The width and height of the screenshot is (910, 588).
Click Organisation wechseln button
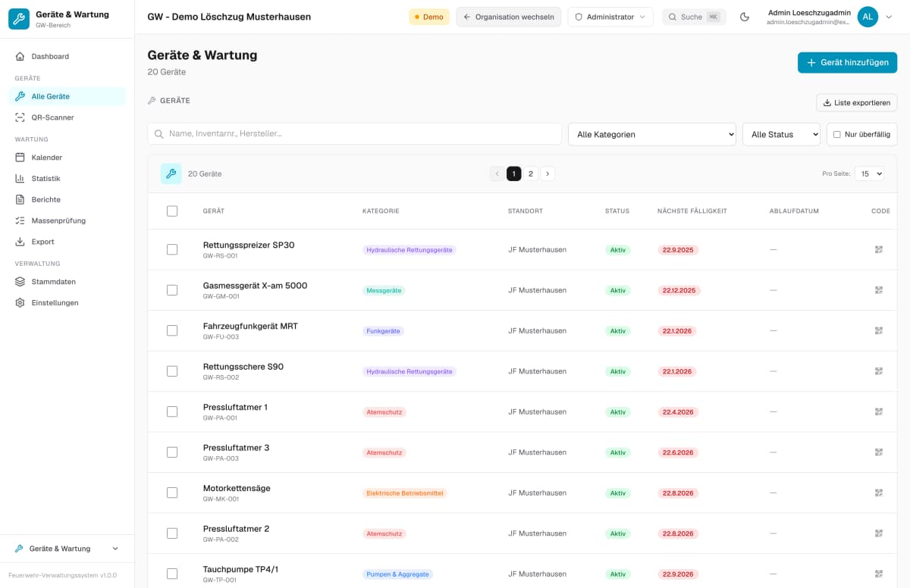(509, 17)
